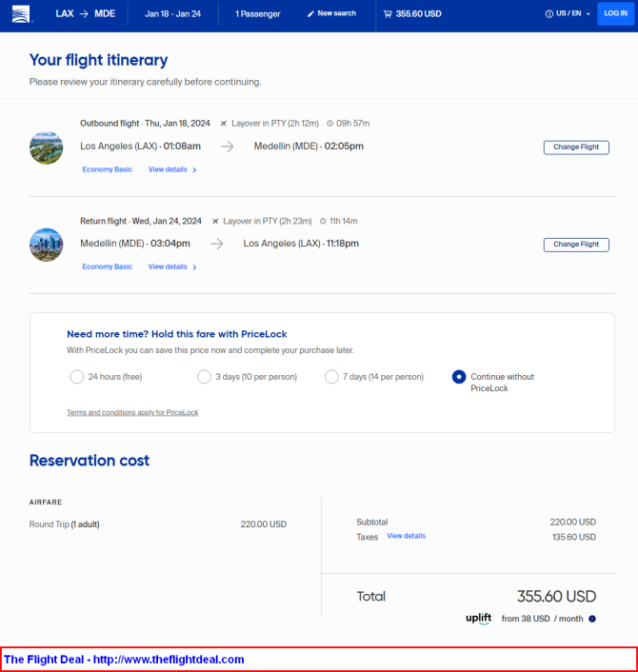Expand outbound flight View details
The image size is (638, 672).
[x=172, y=170]
